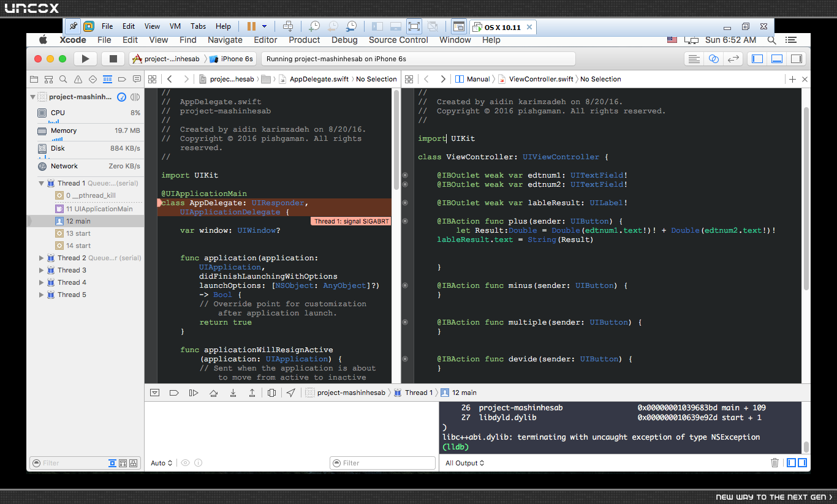Toggle the Navigator panel visibility
Image resolution: width=837 pixels, height=504 pixels.
click(758, 59)
